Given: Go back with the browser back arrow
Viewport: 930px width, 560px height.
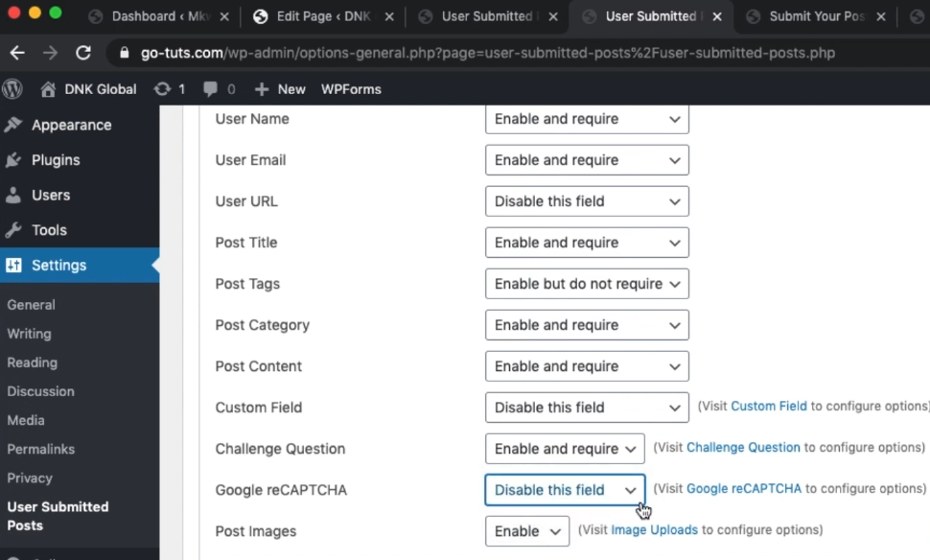Looking at the screenshot, I should point(17,53).
